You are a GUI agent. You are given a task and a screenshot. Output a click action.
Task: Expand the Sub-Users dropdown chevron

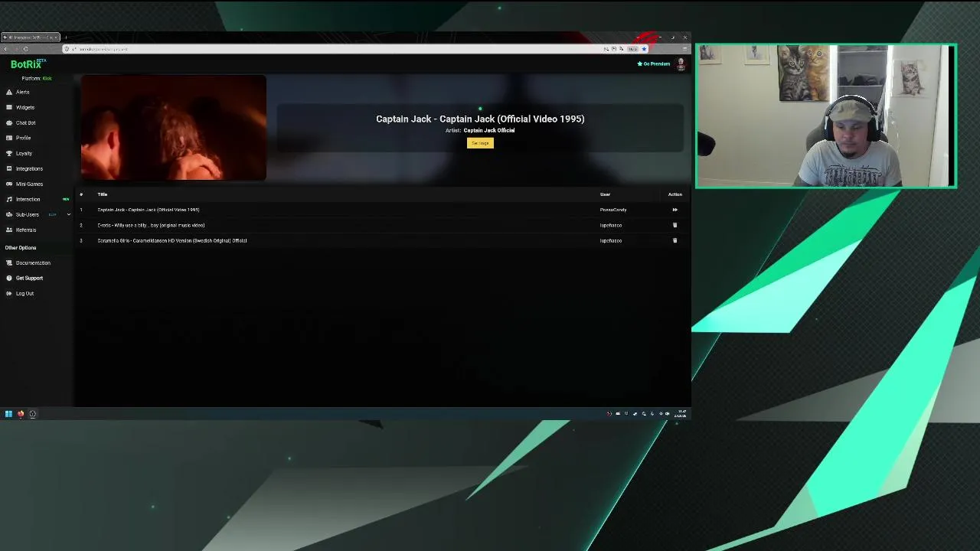(x=68, y=214)
